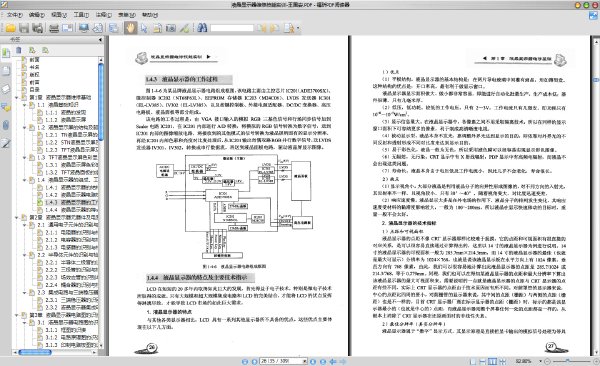
Task: Select the 1.1.1 bookmark entry
Action: click(65, 112)
